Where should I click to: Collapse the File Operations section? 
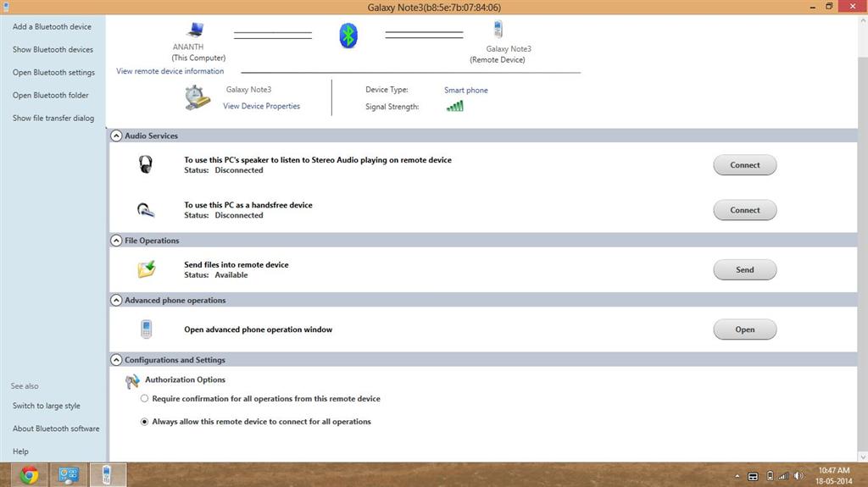pyautogui.click(x=116, y=241)
